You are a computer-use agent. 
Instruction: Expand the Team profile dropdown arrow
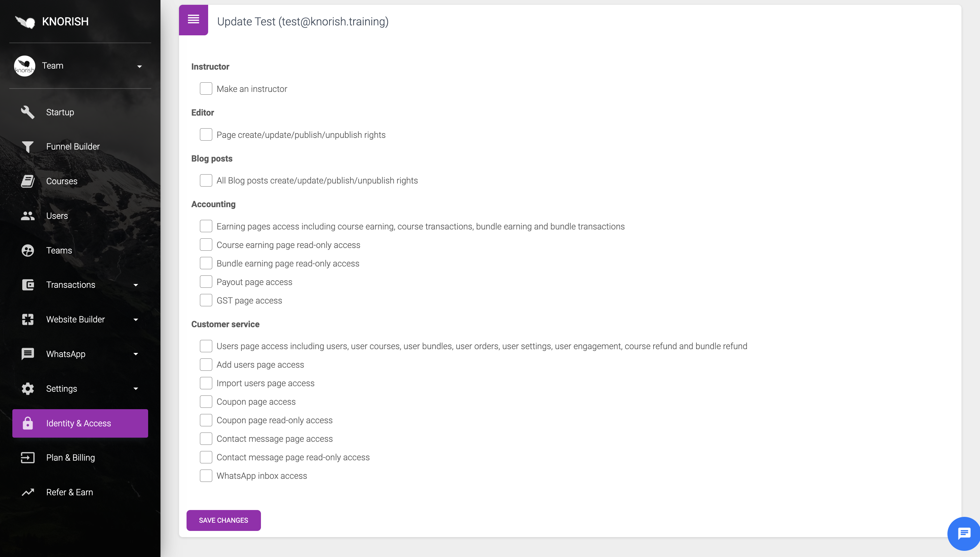[140, 67]
